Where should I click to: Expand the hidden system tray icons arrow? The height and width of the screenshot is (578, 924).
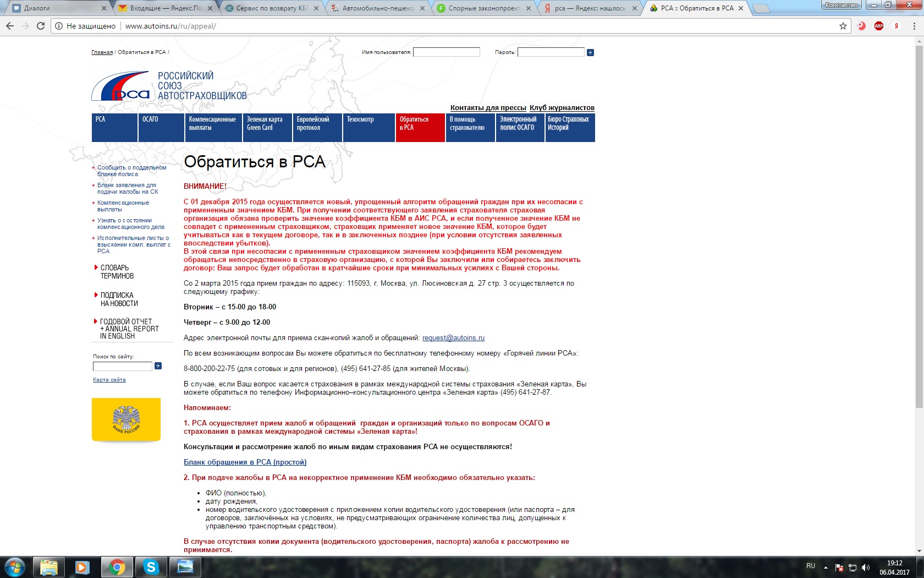click(826, 568)
